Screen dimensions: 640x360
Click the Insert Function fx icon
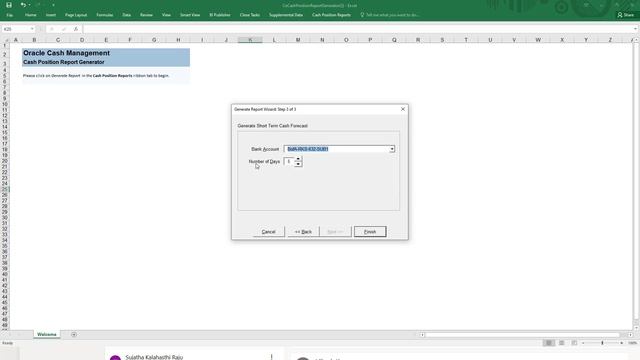click(76, 29)
